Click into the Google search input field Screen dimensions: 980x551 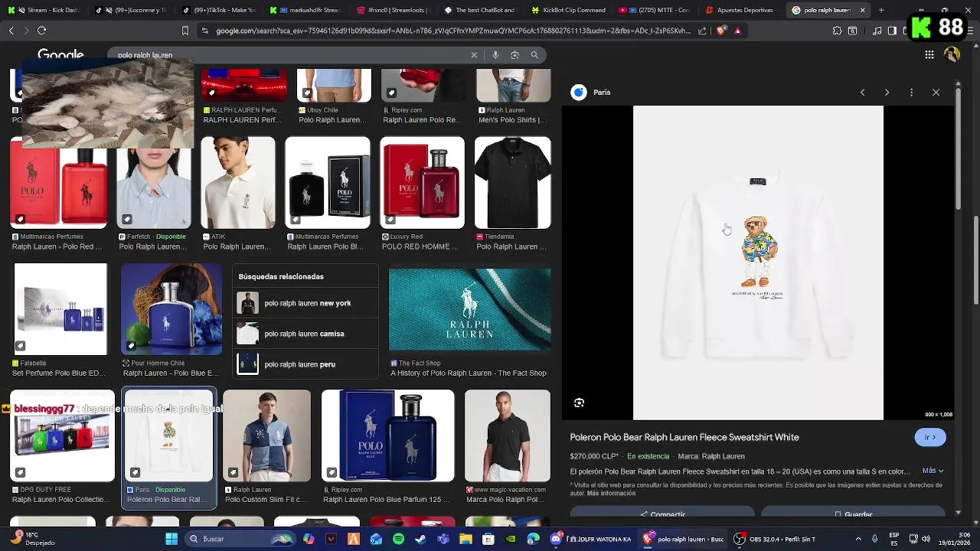291,55
